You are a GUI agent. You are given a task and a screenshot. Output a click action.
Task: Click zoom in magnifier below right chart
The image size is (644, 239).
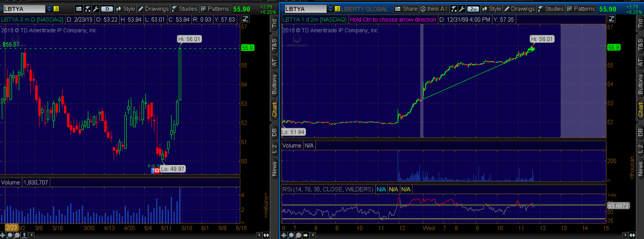tap(291, 235)
